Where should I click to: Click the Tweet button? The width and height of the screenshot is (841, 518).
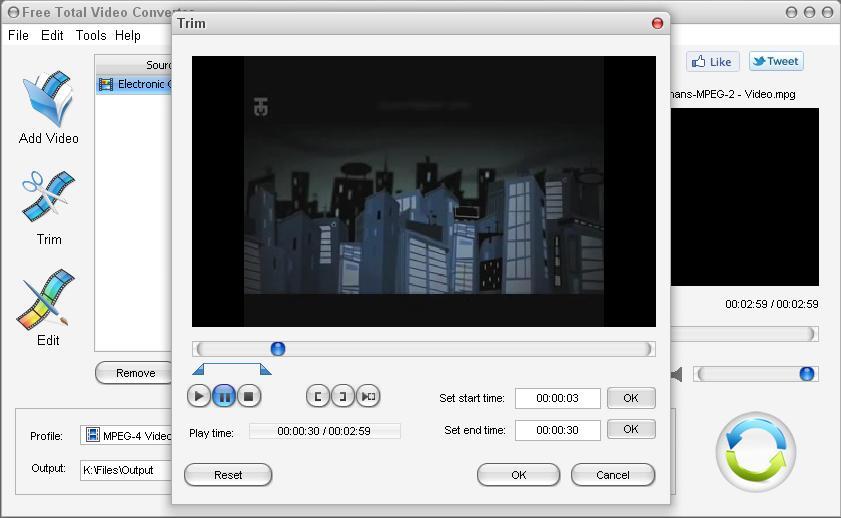(776, 61)
